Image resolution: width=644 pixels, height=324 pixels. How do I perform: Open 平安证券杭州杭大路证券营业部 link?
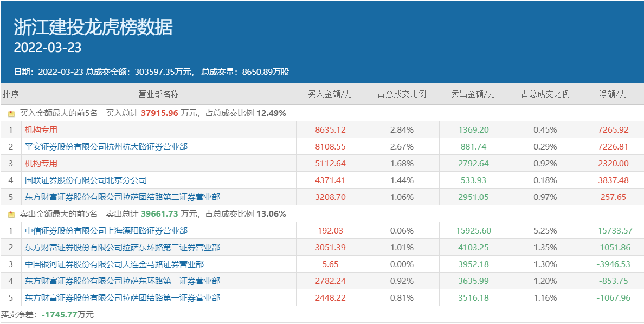click(106, 147)
